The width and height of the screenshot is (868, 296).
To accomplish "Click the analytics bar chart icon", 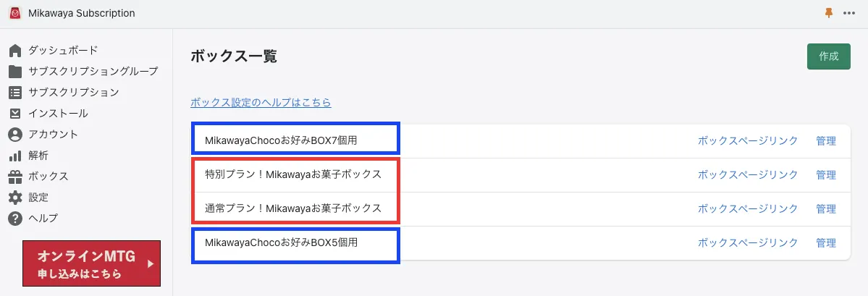I will click(15, 156).
